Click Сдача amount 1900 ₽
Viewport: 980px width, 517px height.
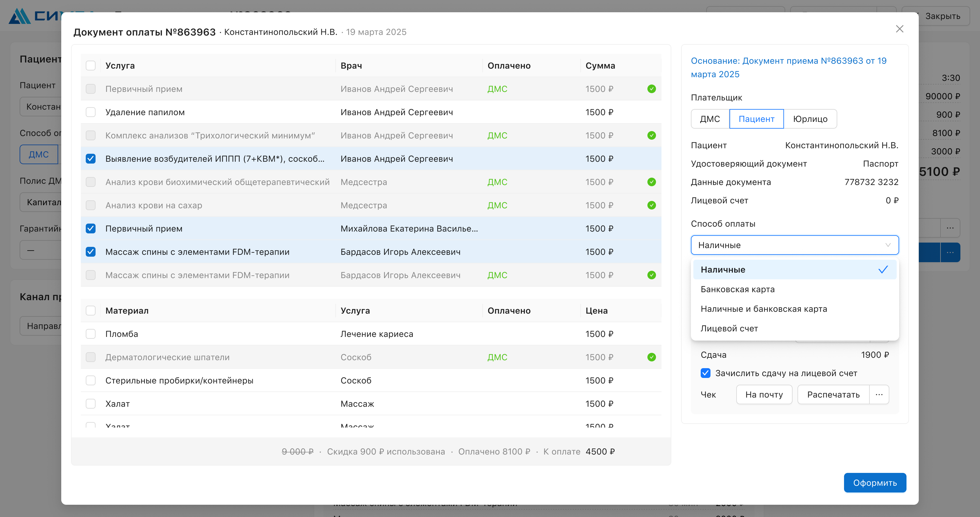pos(875,355)
